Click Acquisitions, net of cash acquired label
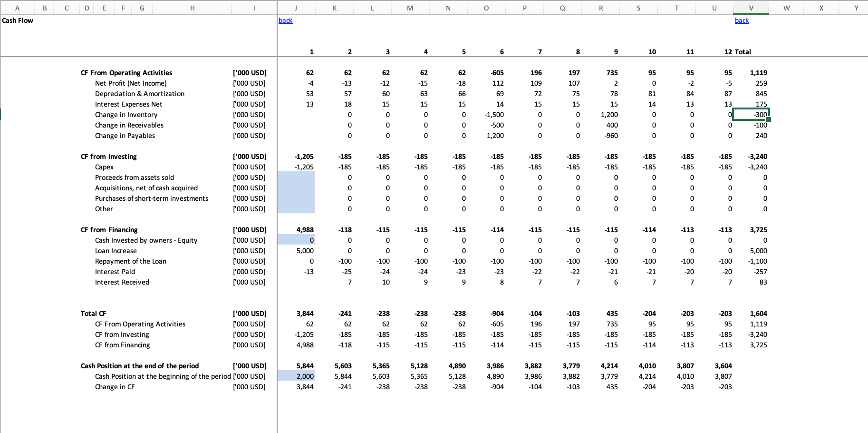This screenshot has height=433, width=868. coord(146,188)
